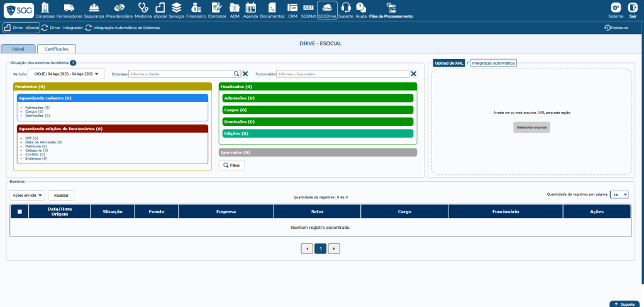Expand the green Admissões (0) bar
The height and width of the screenshot is (307, 644).
click(318, 98)
